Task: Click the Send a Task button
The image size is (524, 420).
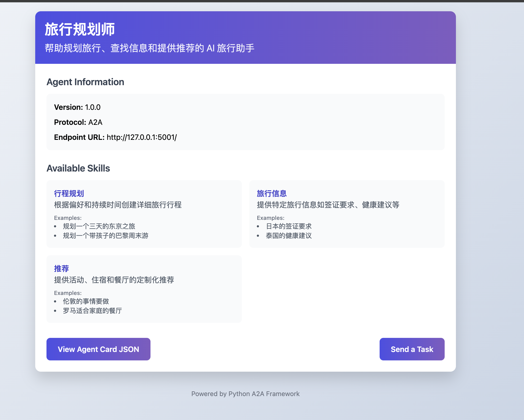Action: point(412,349)
